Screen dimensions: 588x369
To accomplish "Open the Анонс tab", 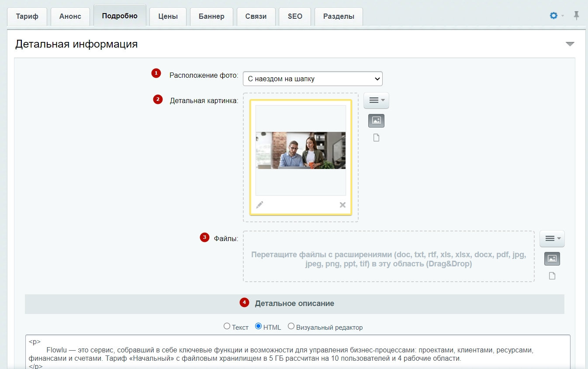I will [x=70, y=17].
